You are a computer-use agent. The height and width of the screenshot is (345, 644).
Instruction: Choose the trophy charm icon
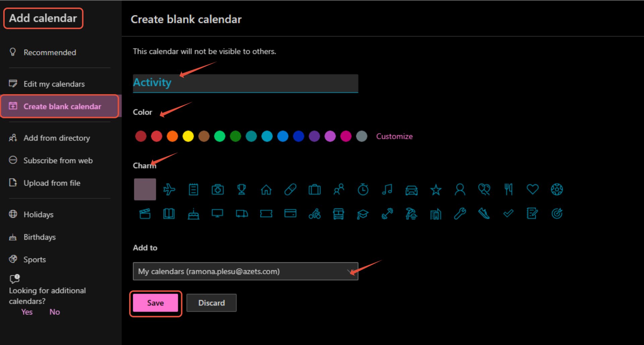[241, 189]
